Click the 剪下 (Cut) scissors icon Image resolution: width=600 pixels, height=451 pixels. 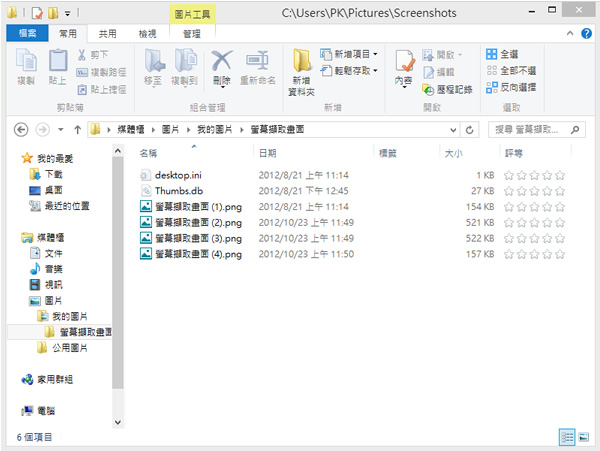click(x=82, y=55)
